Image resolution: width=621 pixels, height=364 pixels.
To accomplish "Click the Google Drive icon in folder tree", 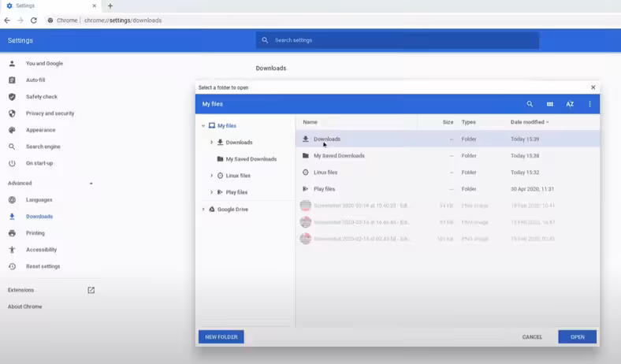I will pos(212,210).
